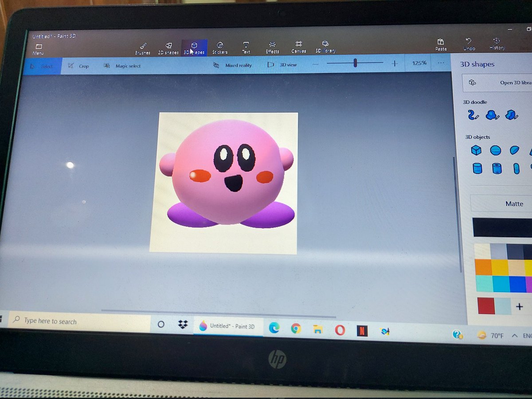Launch Microsoft Edge from taskbar

click(274, 328)
